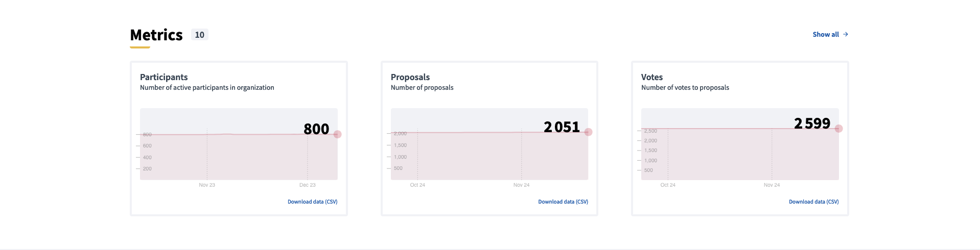
Task: Click the arrow icon beside Show all
Action: click(846, 34)
